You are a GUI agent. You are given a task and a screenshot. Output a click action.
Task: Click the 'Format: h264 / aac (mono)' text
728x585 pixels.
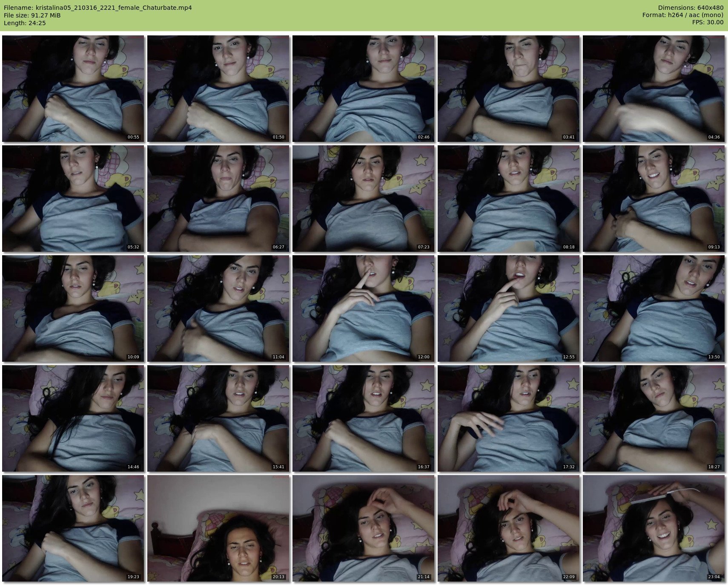[x=683, y=15]
